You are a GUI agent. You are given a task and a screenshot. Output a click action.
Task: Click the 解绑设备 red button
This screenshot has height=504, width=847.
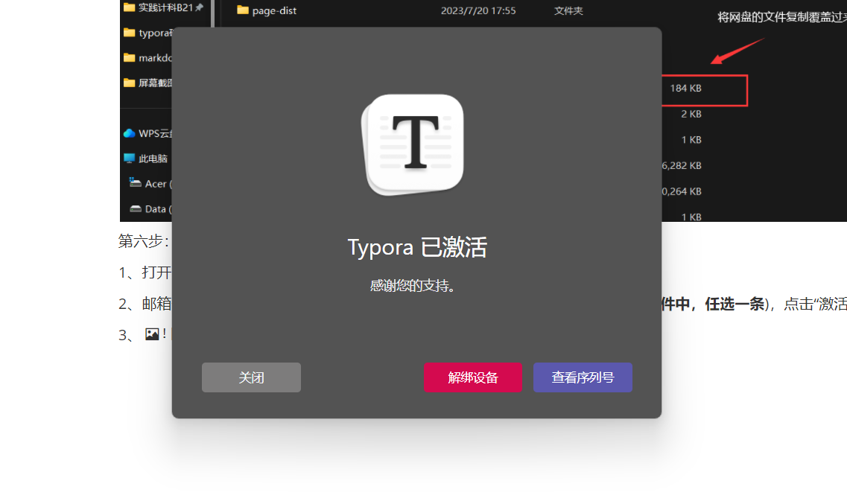pos(472,377)
